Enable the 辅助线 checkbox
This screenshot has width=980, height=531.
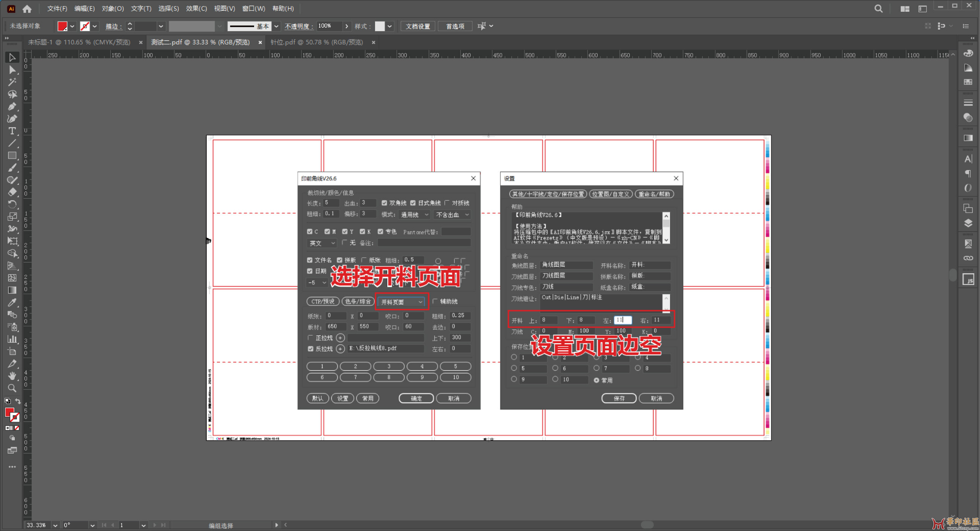coord(435,301)
